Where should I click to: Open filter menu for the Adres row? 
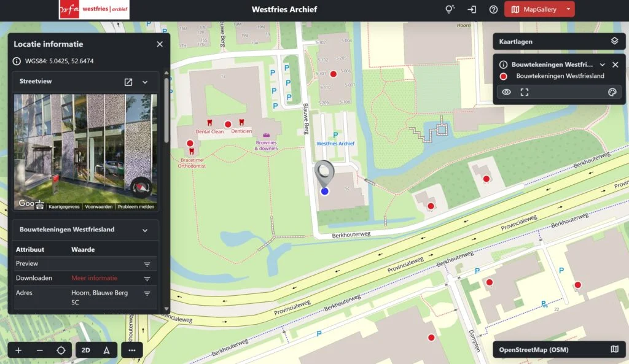click(x=147, y=293)
